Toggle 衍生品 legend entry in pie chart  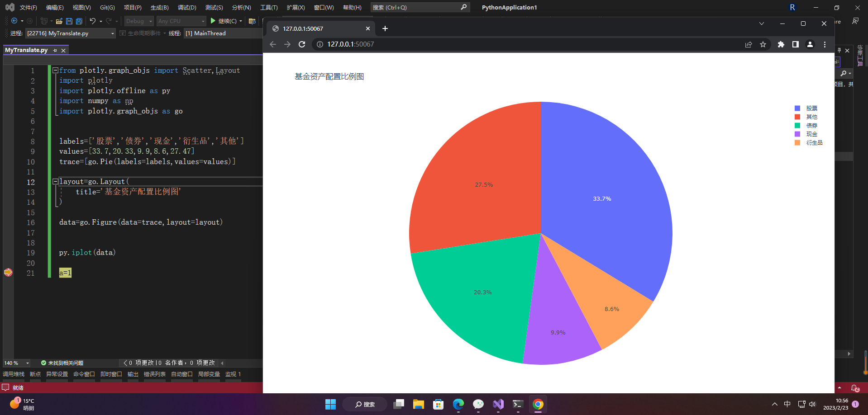[809, 143]
